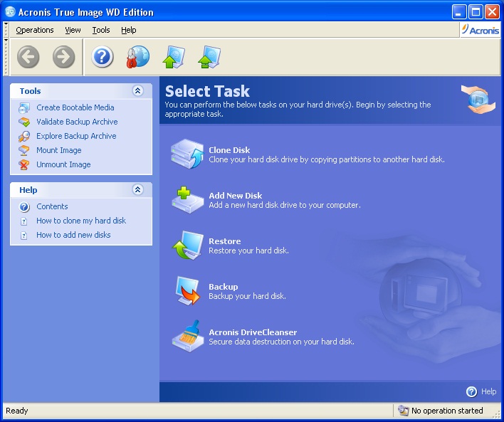Click the Unmount Image link
The image size is (504, 422).
(63, 164)
